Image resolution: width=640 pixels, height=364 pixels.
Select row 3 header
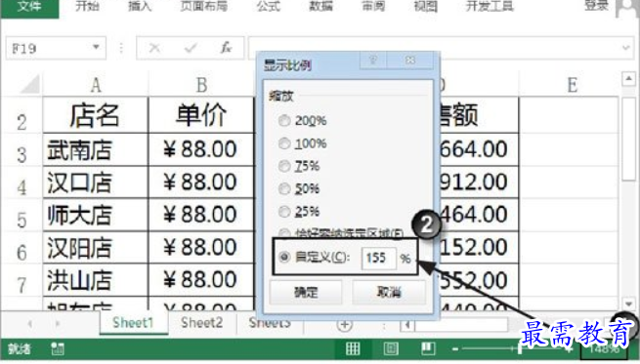pos(21,153)
